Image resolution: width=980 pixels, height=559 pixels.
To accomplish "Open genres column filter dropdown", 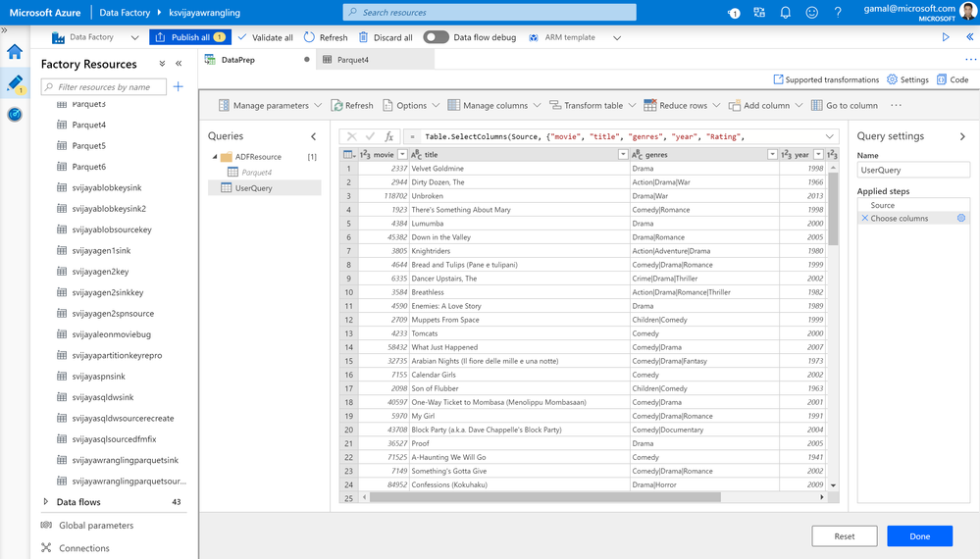I will coord(772,154).
